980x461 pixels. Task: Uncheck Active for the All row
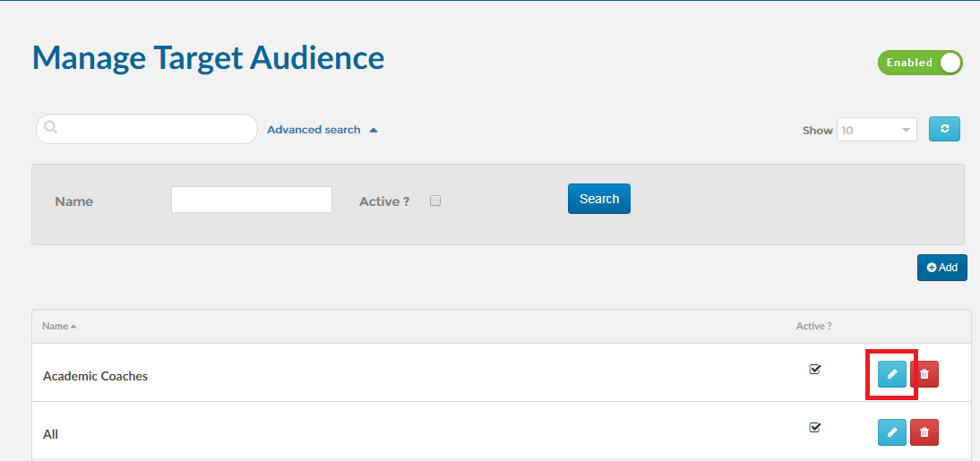[814, 427]
